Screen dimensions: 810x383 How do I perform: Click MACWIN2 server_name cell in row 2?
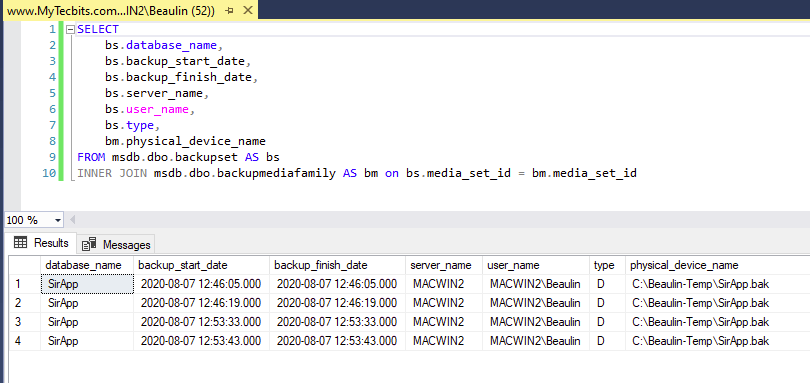tap(444, 303)
